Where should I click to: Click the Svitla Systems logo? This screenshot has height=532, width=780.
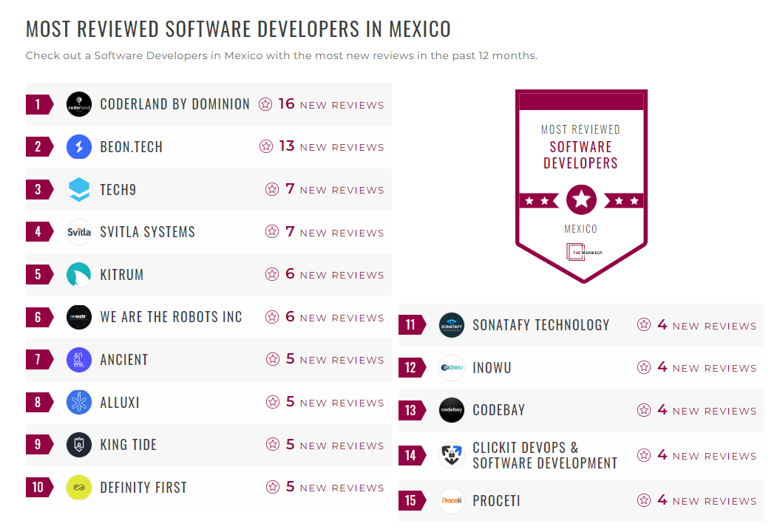point(79,231)
